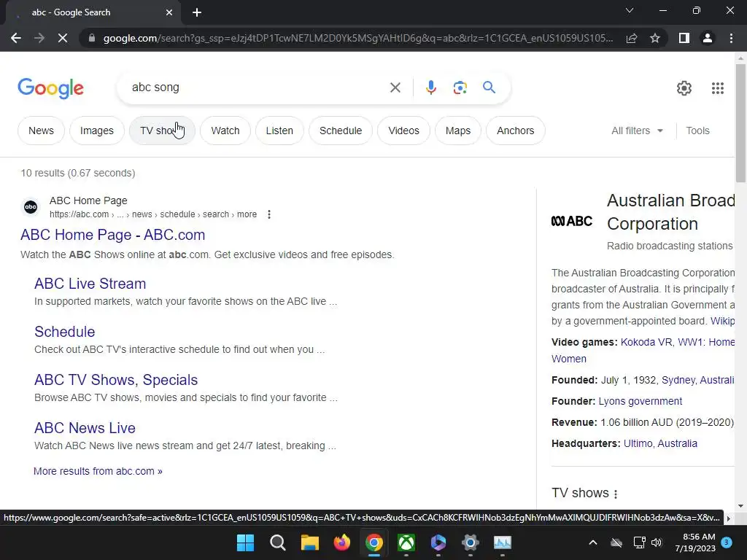Clear the search box text
Viewport: 747px width, 560px height.
pos(395,87)
